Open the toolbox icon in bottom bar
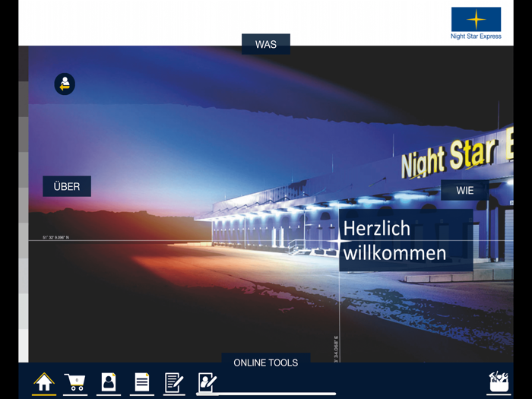The image size is (532, 399). (499, 382)
